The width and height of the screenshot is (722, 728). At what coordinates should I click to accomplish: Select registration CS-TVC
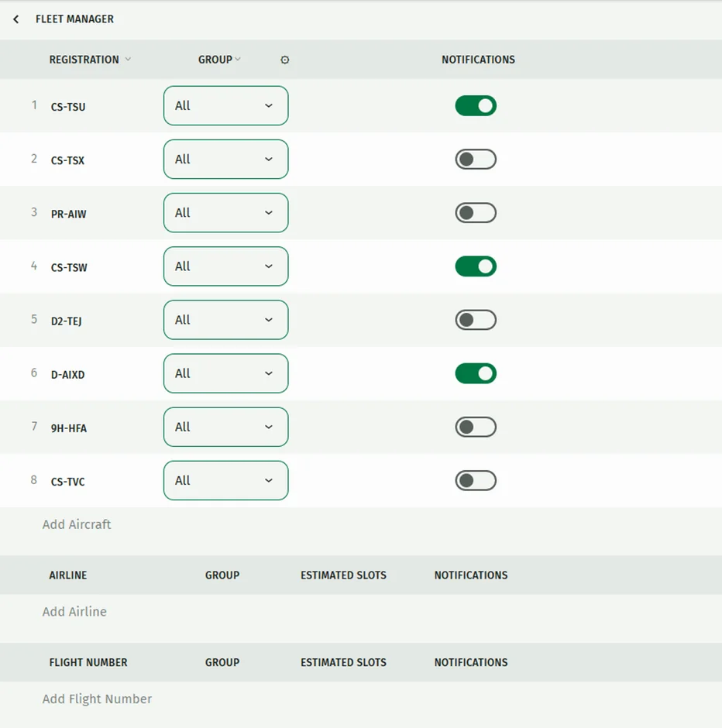(68, 482)
